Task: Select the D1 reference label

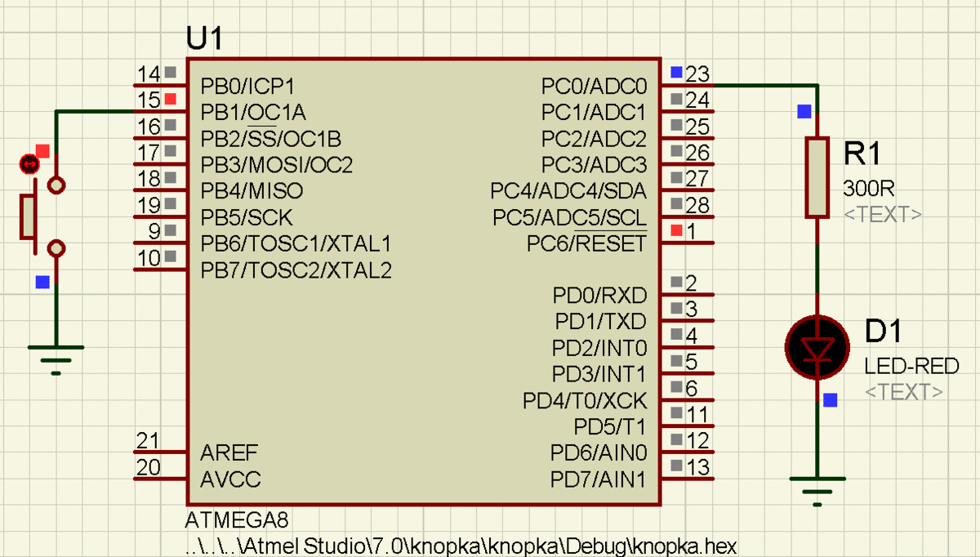Action: 884,332
